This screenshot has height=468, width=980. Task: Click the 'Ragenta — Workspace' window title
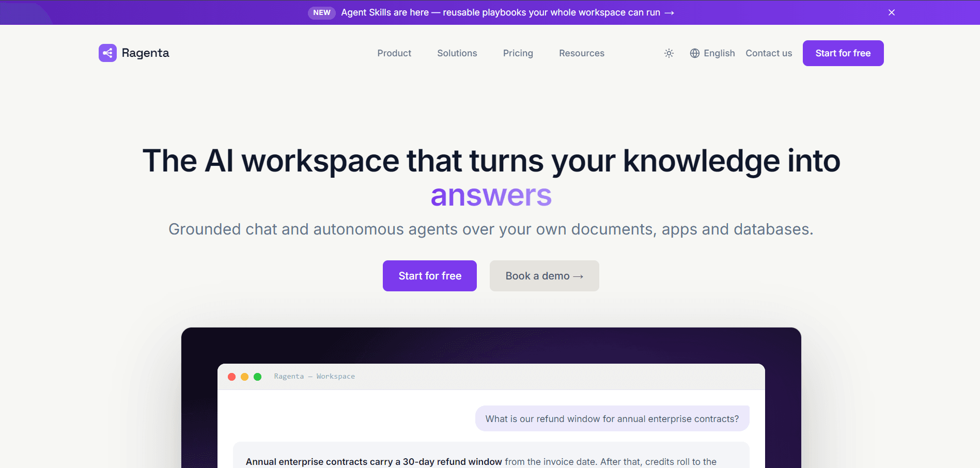(315, 377)
